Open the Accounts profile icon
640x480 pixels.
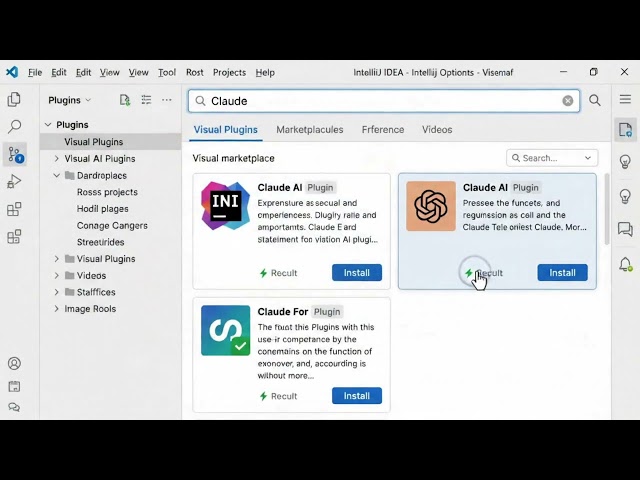pyautogui.click(x=14, y=363)
